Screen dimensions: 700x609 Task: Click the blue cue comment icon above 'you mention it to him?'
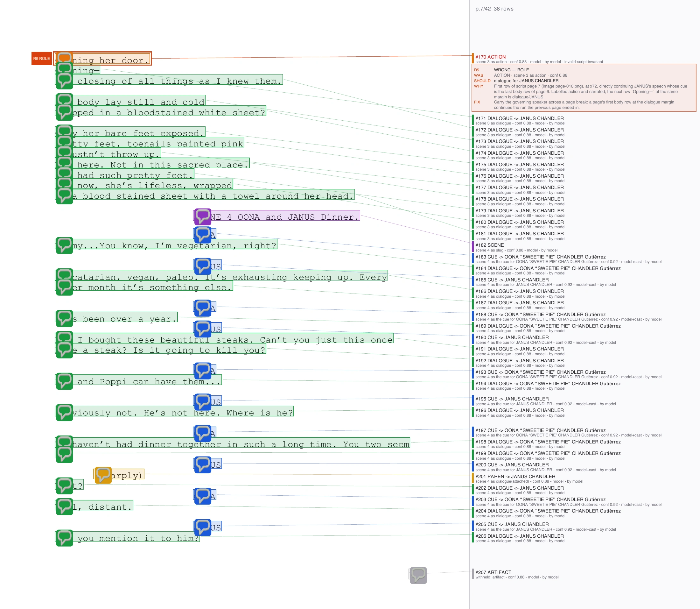click(x=203, y=528)
